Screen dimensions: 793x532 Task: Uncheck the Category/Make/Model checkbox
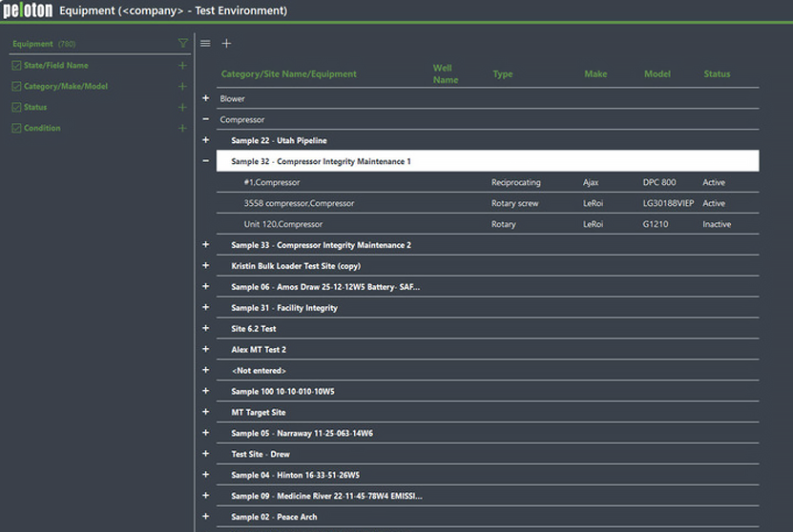tap(16, 87)
